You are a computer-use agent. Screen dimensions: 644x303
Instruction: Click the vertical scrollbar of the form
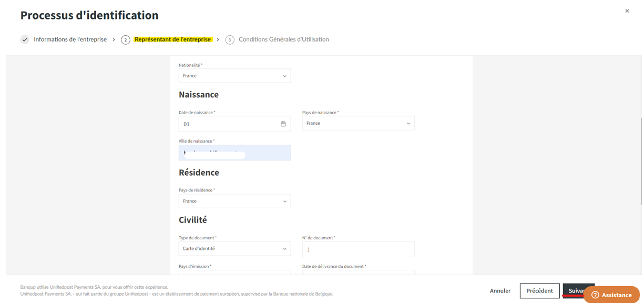coord(640,161)
